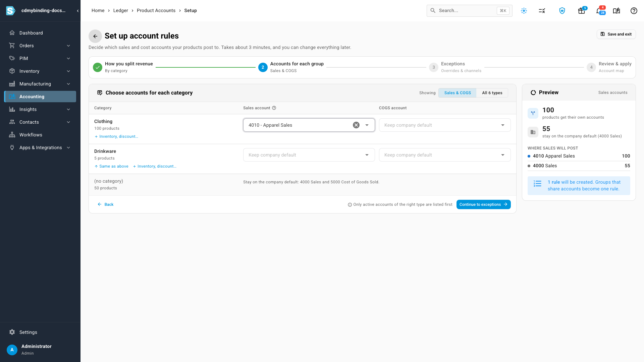
Task: Open the help question mark icon
Action: 634,11
